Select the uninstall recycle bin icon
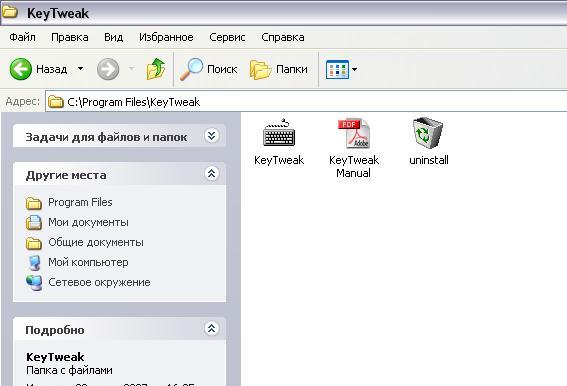567x386 pixels. click(428, 133)
